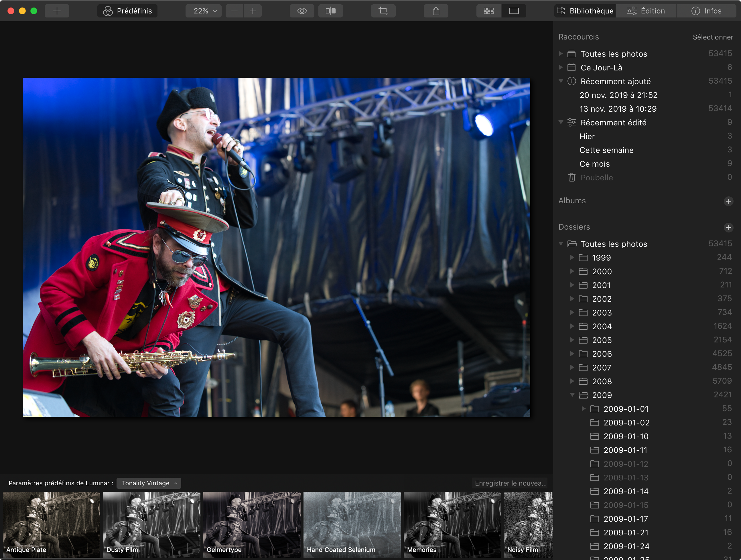Expand Toutes les photos shortcut
Screen dimensions: 741x560
[x=561, y=54]
